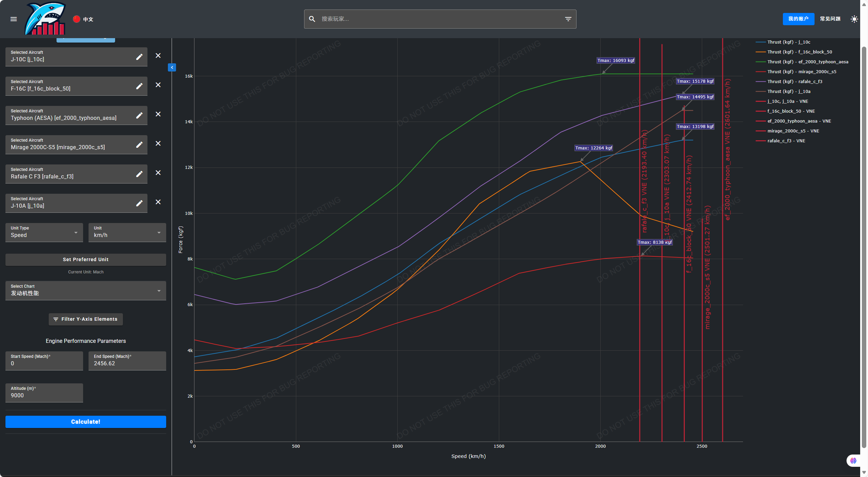Viewport: 868px width, 477px height.
Task: Open the 常见问题 FAQ link
Action: (x=830, y=19)
